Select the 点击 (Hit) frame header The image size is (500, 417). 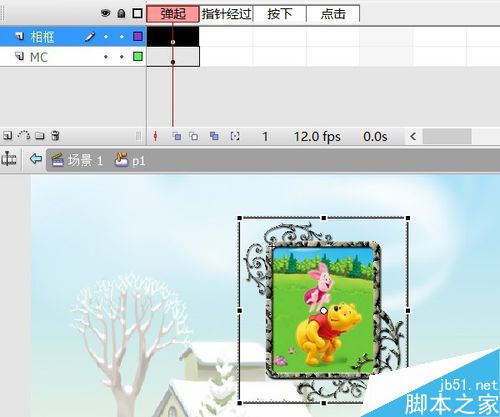pyautogui.click(x=333, y=14)
